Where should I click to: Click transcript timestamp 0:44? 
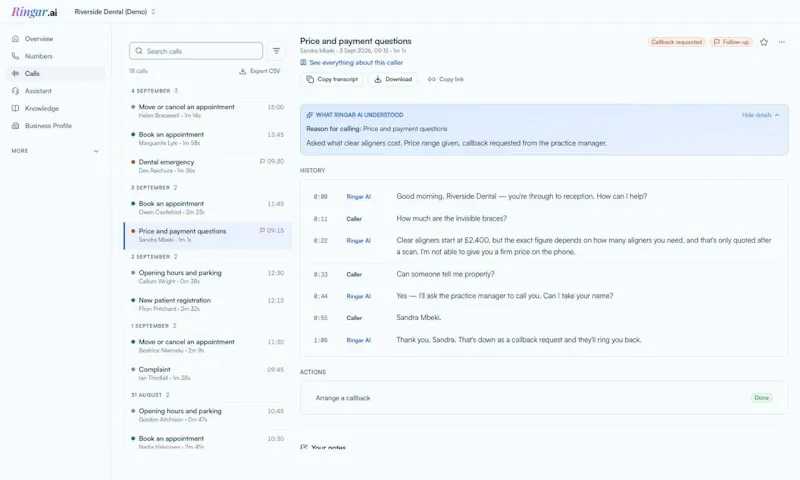pyautogui.click(x=320, y=296)
